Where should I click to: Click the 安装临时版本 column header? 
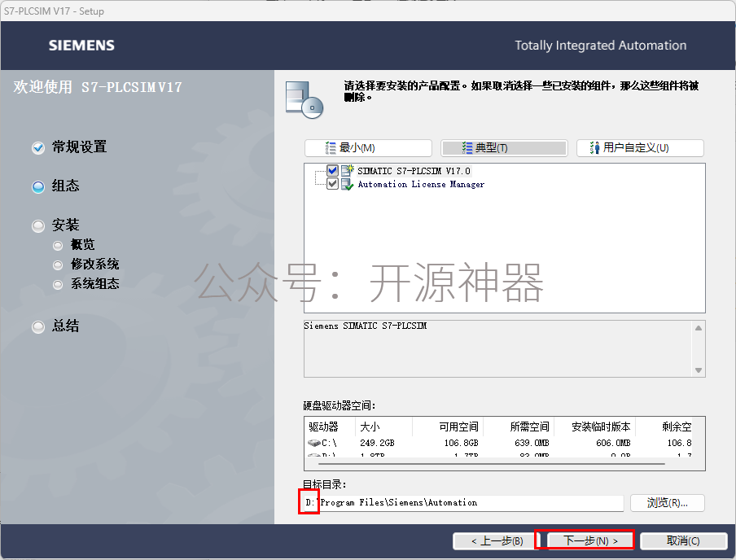pos(595,427)
